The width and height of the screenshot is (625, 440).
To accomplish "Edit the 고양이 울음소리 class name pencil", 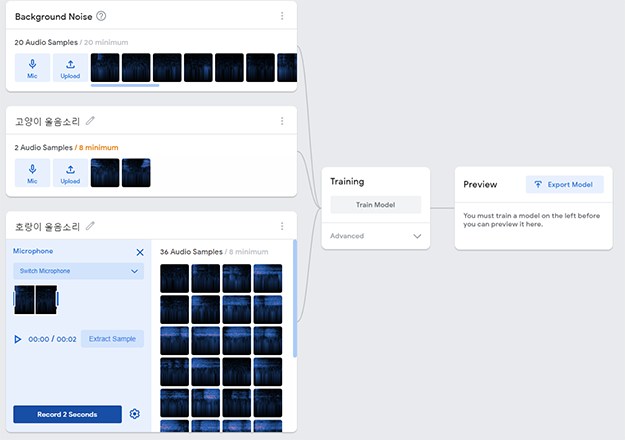I will pos(90,121).
